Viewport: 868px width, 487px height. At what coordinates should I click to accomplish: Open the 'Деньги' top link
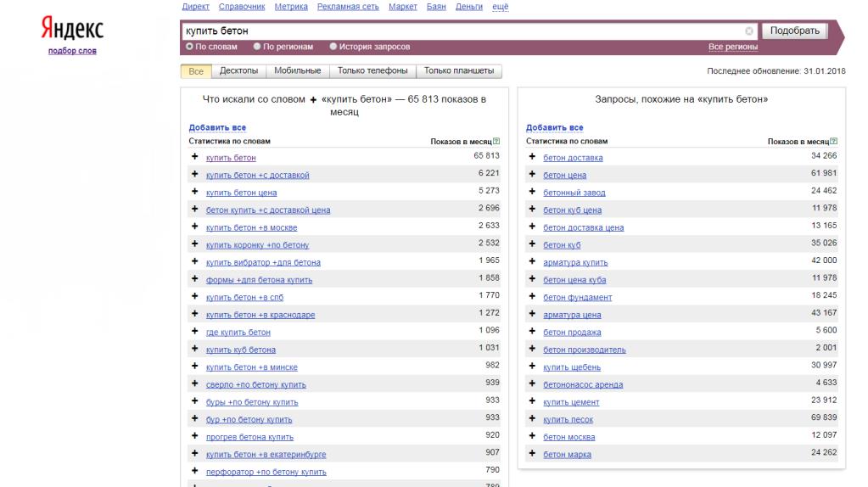469,7
